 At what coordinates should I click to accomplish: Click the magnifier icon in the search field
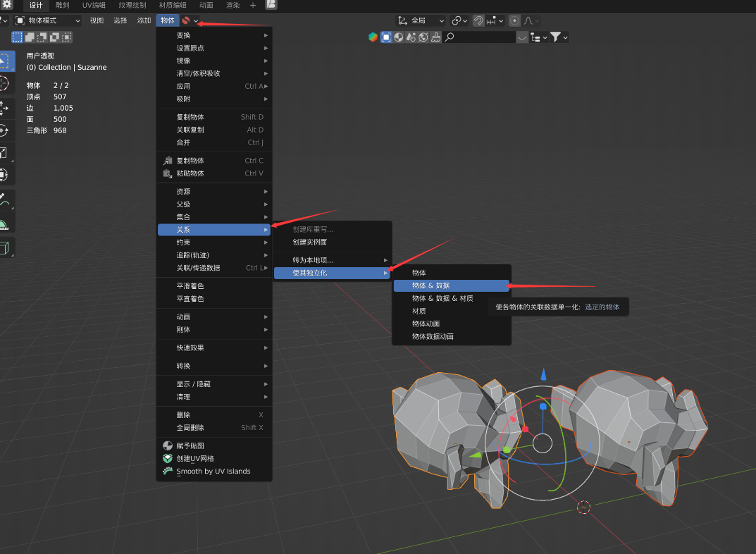(450, 37)
